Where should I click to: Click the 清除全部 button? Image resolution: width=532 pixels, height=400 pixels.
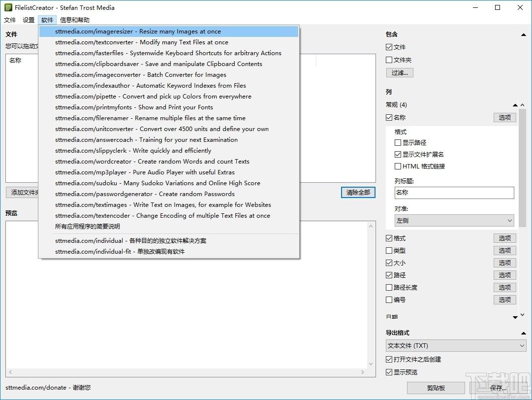(x=358, y=193)
